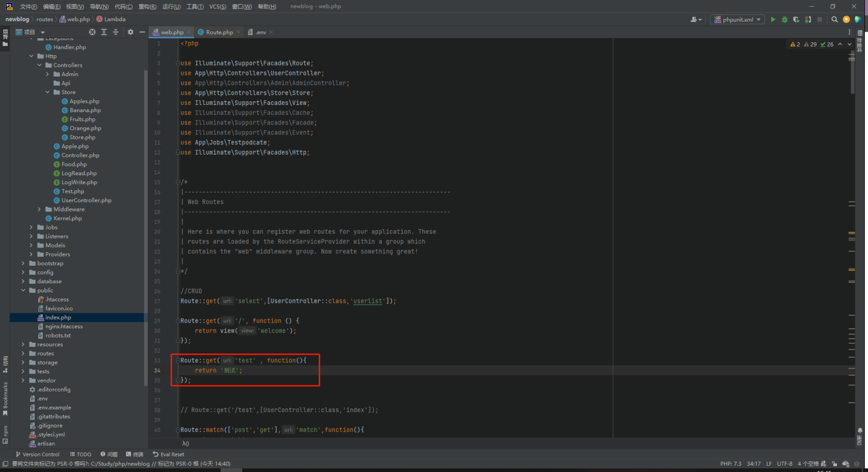
Task: Click the tool window square icon in status bar corner
Action: (x=5, y=464)
